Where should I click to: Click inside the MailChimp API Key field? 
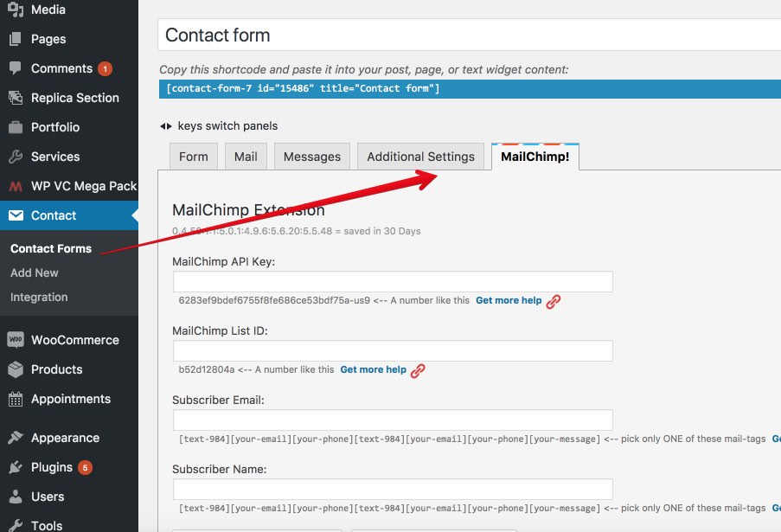[x=393, y=282]
